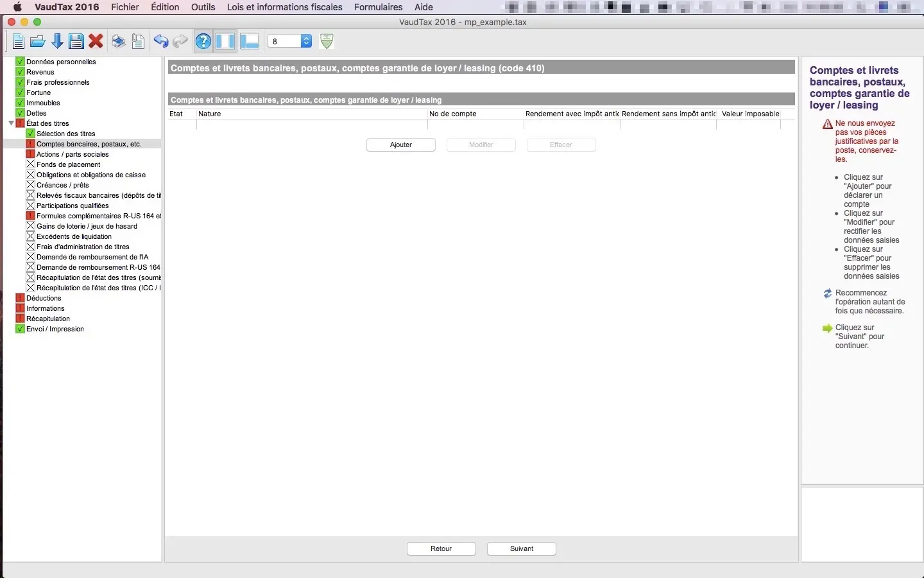Redo with the grey forward arrow

coord(180,42)
